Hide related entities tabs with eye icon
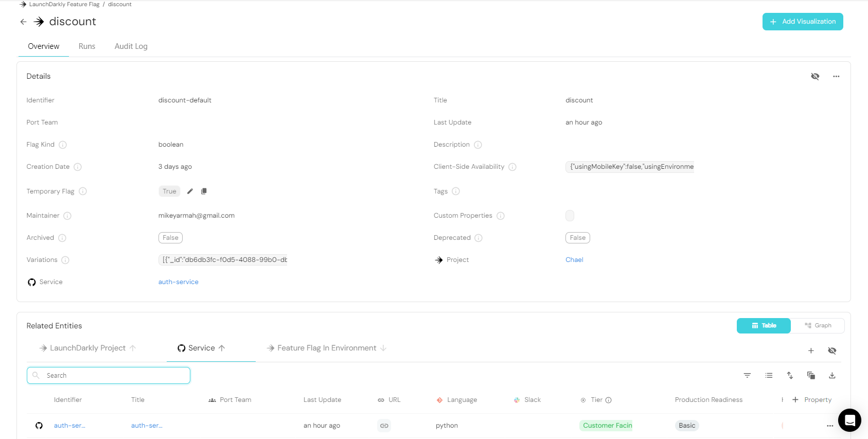 coord(832,350)
